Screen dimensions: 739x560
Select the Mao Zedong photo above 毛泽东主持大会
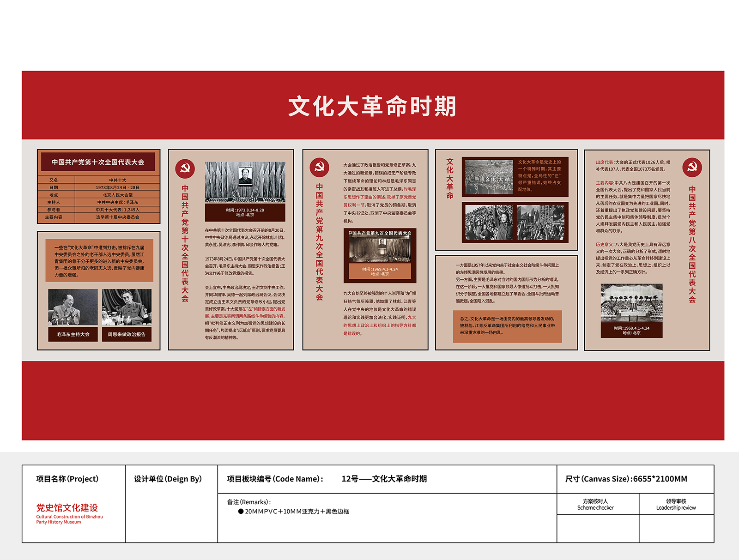point(73,307)
